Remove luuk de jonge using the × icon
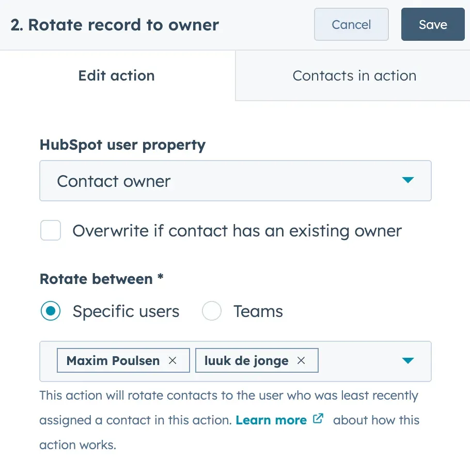 301,360
